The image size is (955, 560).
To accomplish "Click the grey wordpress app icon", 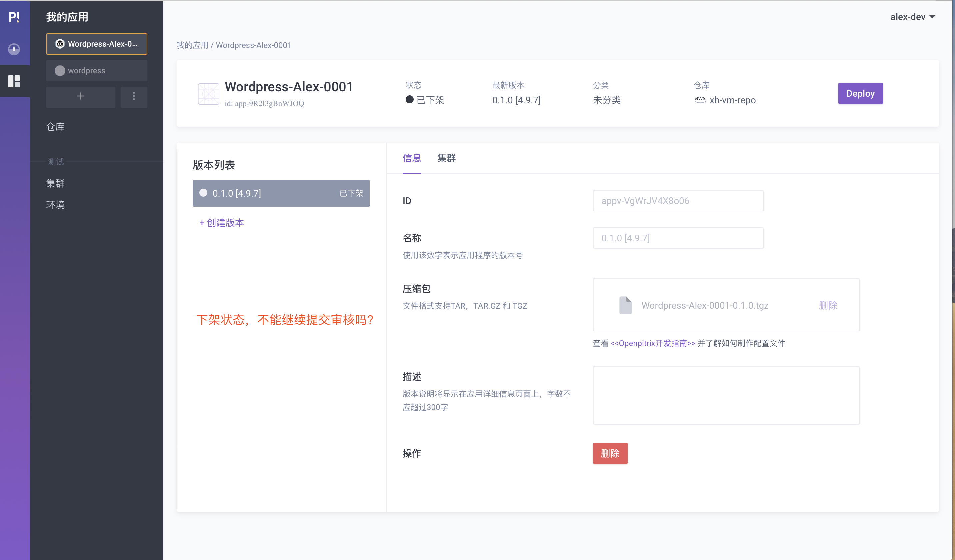I will 60,71.
